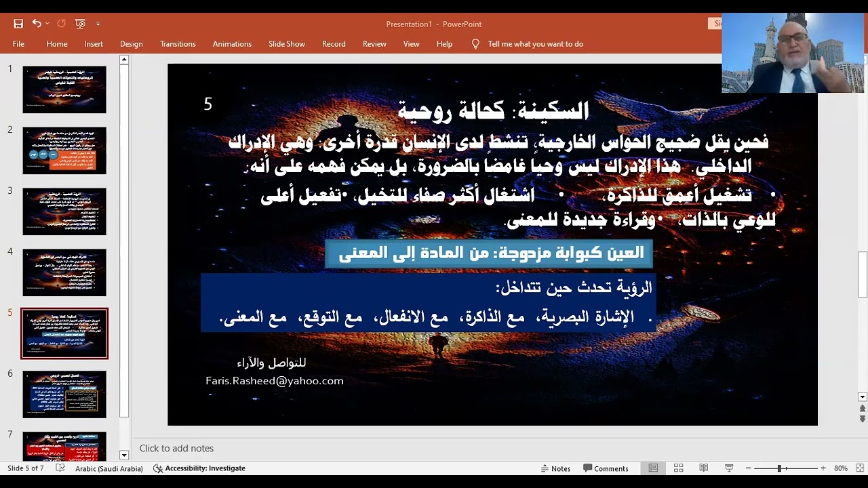Open the Help tab
The height and width of the screenshot is (488, 868).
click(444, 44)
